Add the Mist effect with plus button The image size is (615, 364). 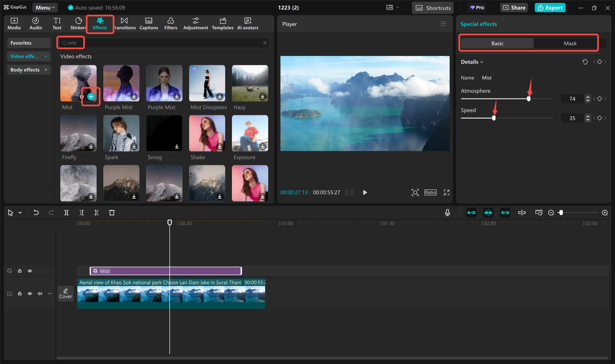click(x=91, y=97)
